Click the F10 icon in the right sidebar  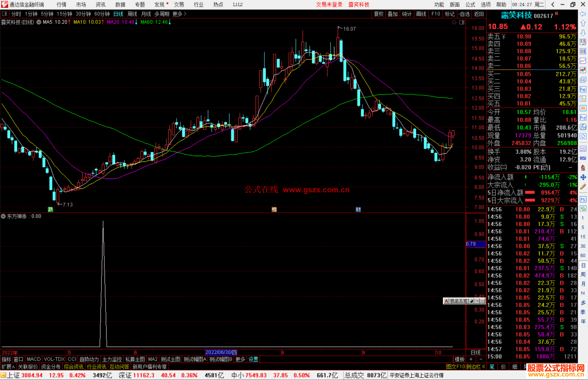pos(583,89)
